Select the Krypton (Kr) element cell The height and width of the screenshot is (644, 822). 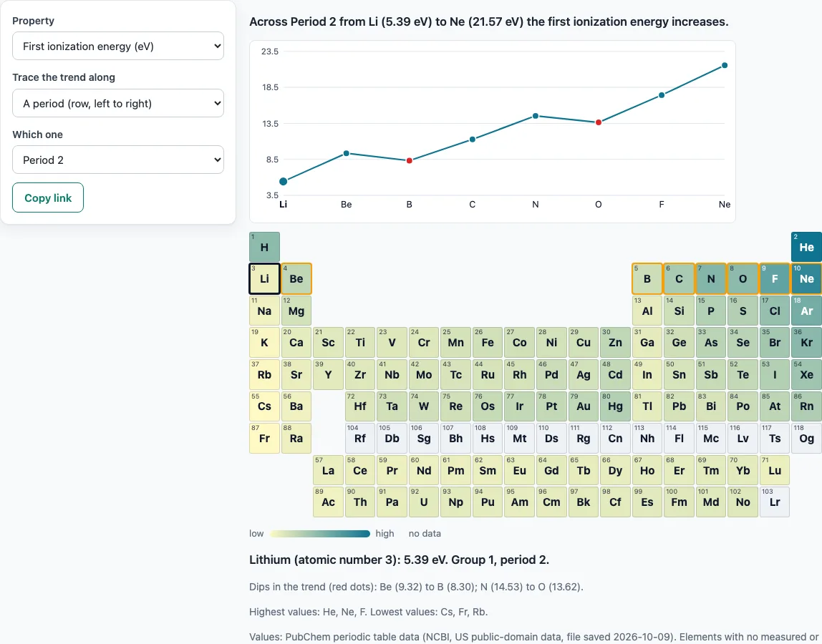pos(806,343)
